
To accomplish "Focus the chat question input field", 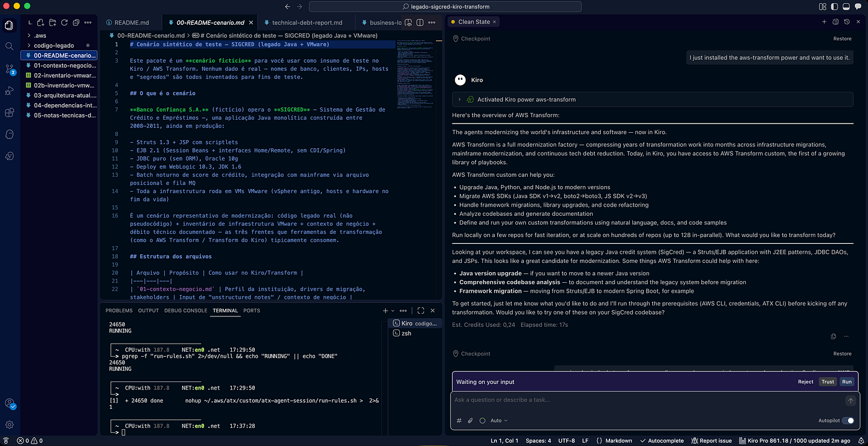I will (x=648, y=400).
